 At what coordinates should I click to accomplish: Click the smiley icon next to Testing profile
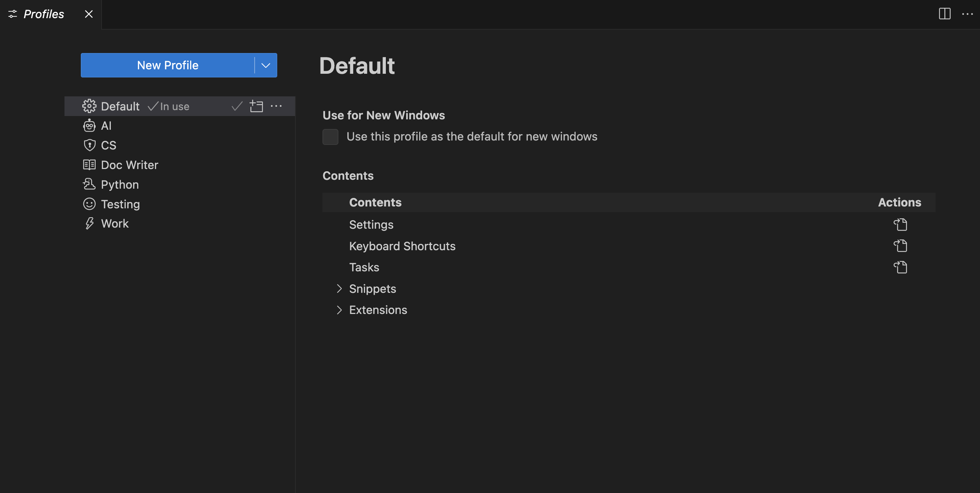pyautogui.click(x=89, y=204)
